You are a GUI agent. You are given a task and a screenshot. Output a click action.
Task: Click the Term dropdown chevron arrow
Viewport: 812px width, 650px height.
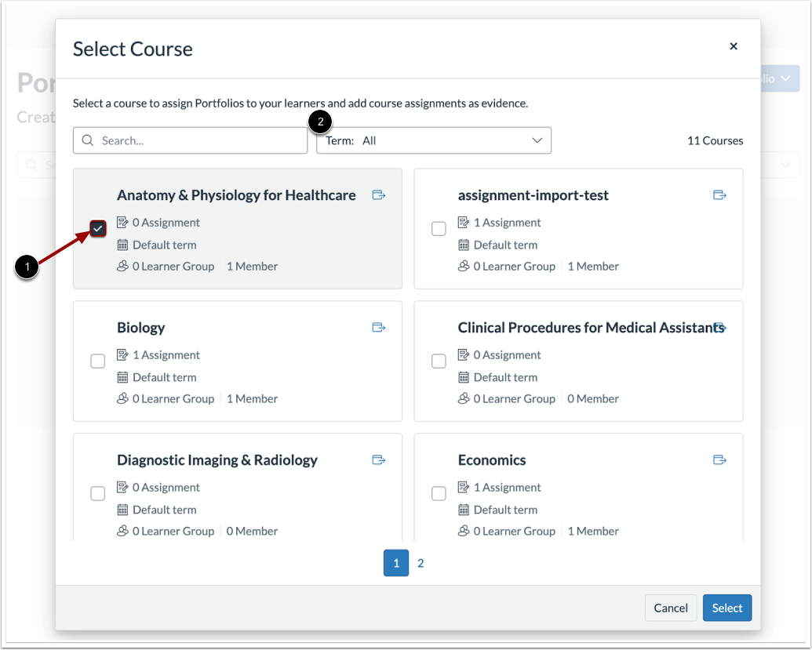(537, 140)
